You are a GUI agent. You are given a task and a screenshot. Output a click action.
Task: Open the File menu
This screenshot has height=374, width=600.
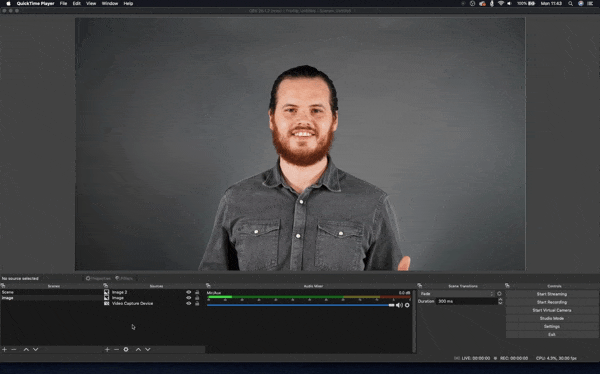[64, 3]
